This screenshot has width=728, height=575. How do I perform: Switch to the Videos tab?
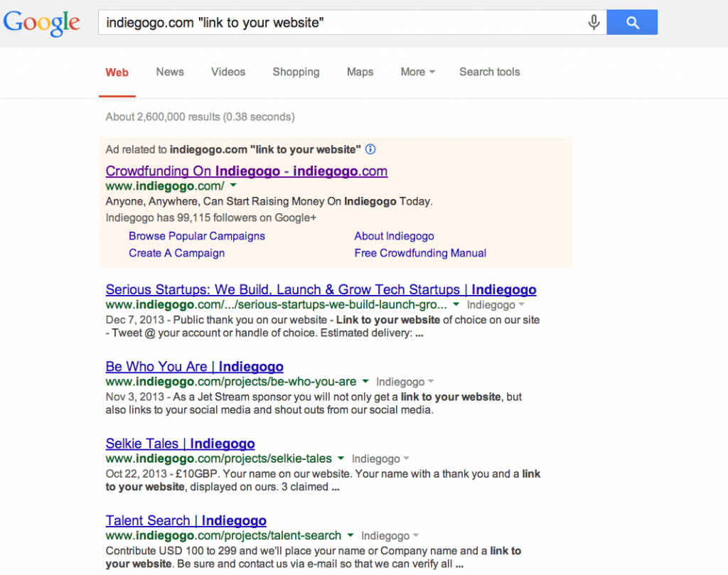pos(228,72)
